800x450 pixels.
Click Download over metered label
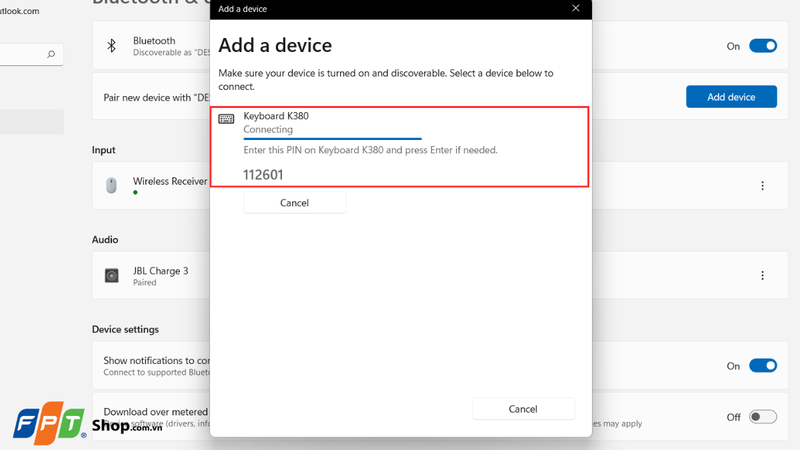tap(156, 412)
